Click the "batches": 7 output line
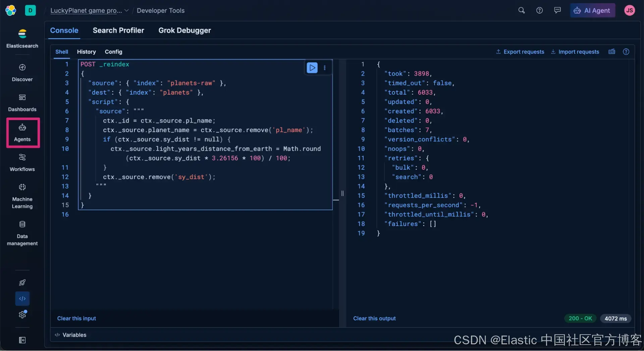The image size is (644, 351). (408, 130)
